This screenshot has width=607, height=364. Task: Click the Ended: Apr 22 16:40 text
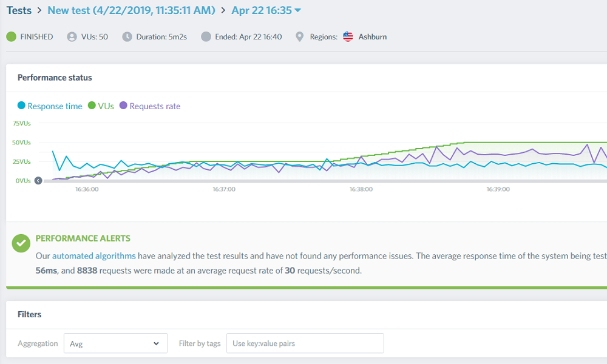coord(248,37)
